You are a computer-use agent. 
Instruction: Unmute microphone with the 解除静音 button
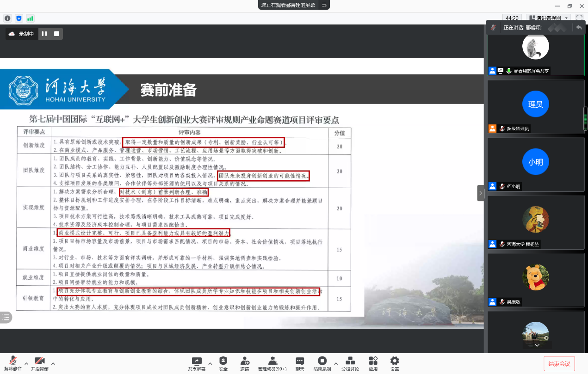[13, 363]
